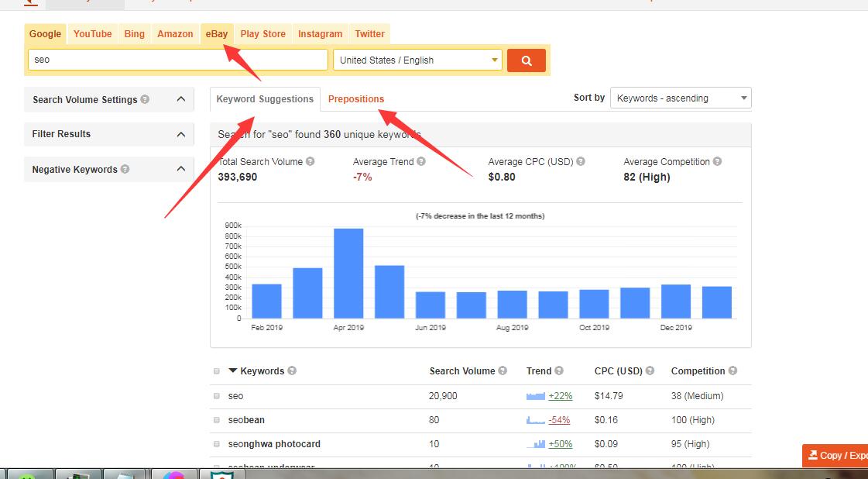
Task: Click the help icon beside Average Competition
Action: (x=717, y=161)
